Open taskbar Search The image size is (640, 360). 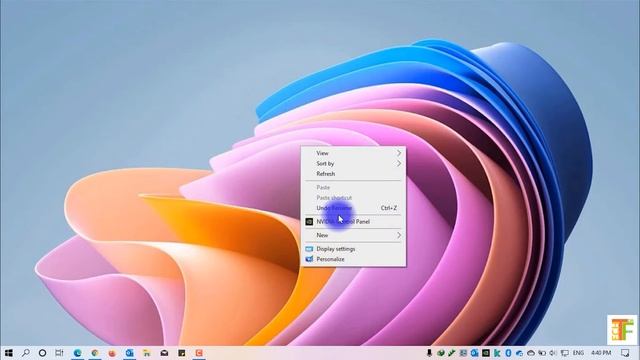[25, 353]
